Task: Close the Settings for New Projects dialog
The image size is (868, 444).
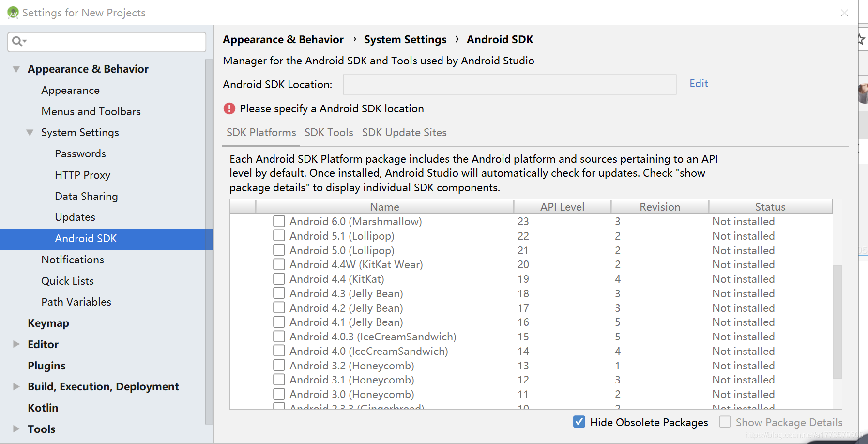Action: (844, 13)
